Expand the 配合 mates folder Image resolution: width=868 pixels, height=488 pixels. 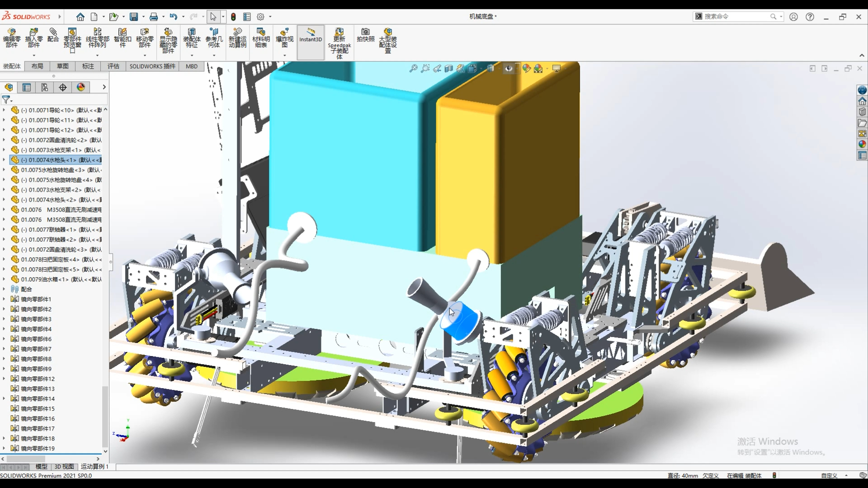click(4, 289)
